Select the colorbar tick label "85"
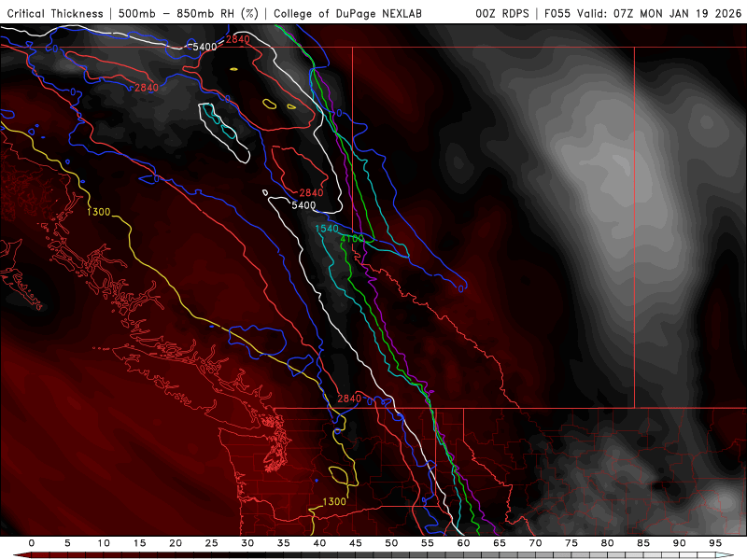The image size is (747, 560). pos(643,543)
